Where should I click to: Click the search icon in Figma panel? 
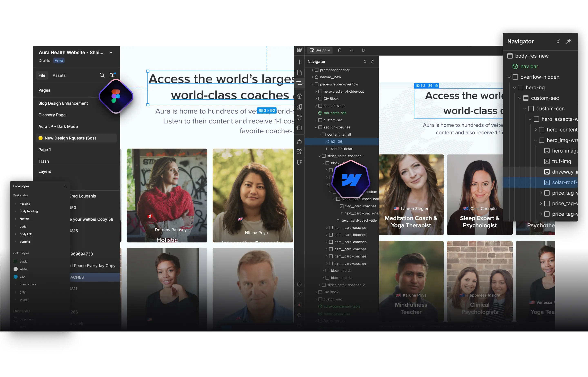pos(102,75)
